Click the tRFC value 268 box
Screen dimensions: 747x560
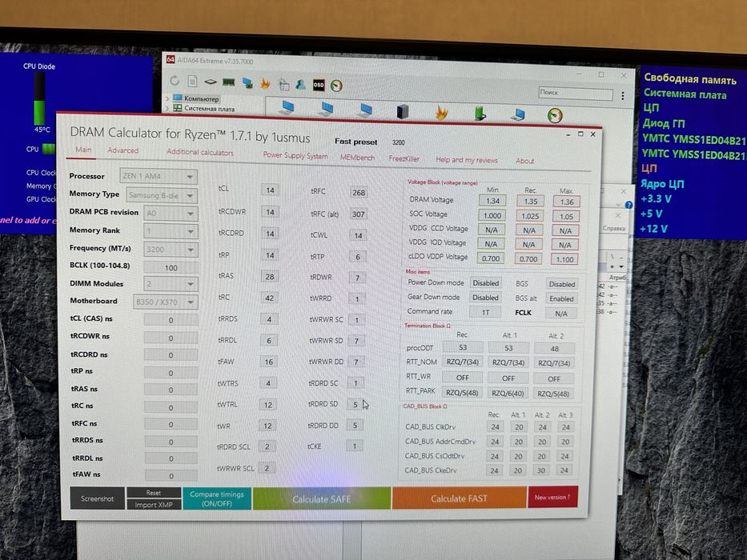[x=358, y=192]
